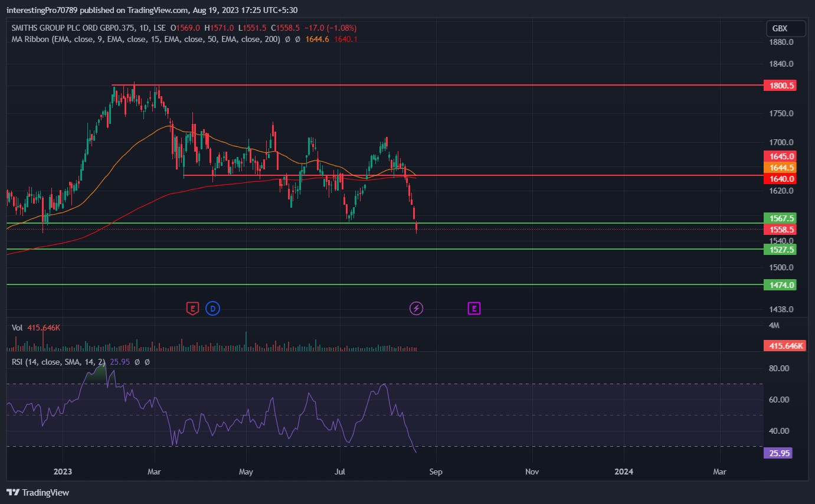Image resolution: width=815 pixels, height=504 pixels.
Task: Click the green 1474.0 price label
Action: pyautogui.click(x=780, y=285)
